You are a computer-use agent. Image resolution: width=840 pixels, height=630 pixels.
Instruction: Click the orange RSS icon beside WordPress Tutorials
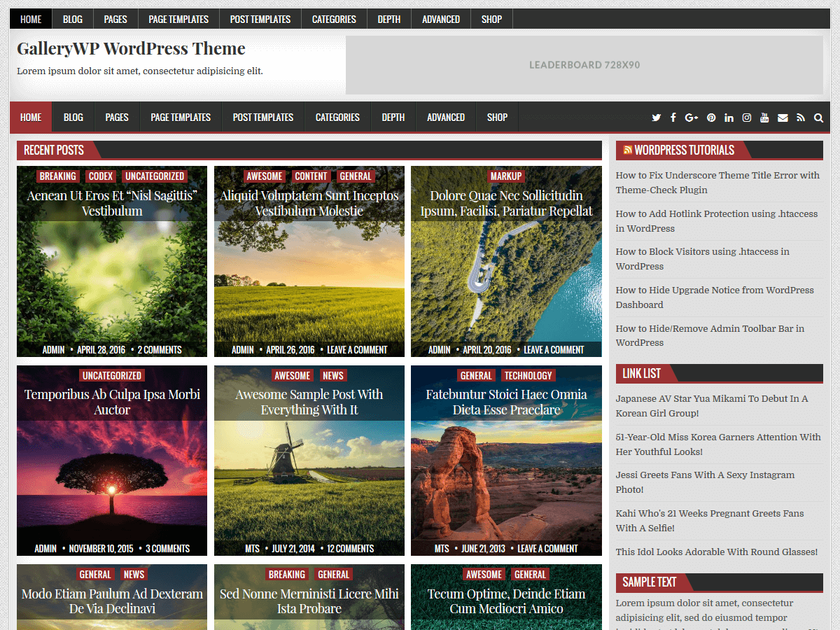coord(628,150)
